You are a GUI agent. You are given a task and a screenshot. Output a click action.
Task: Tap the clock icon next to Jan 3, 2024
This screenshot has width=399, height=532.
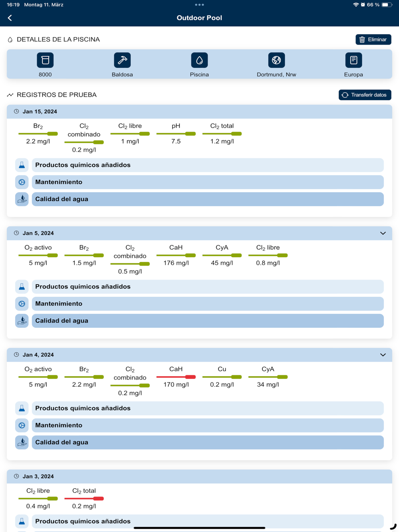point(16,476)
